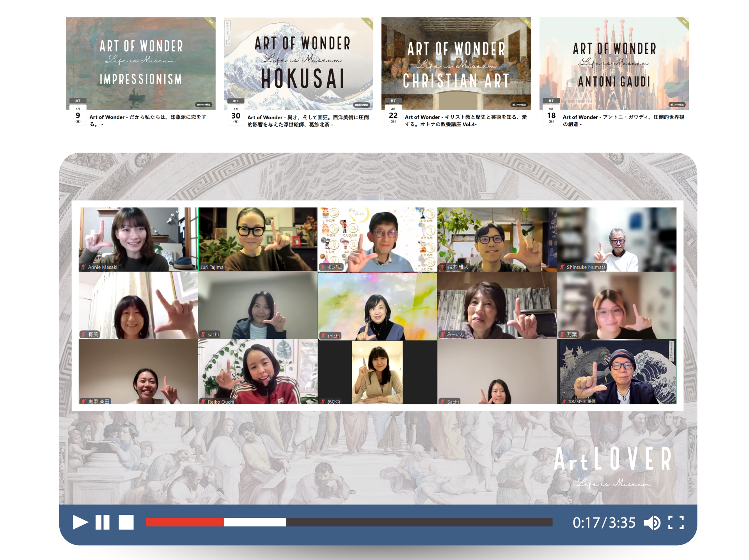Open the Antoni Gaudi event card image
749x560 pixels.
pyautogui.click(x=614, y=63)
